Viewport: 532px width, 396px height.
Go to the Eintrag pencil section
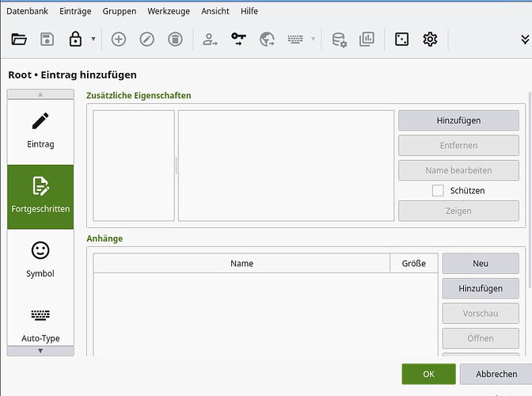pyautogui.click(x=40, y=129)
